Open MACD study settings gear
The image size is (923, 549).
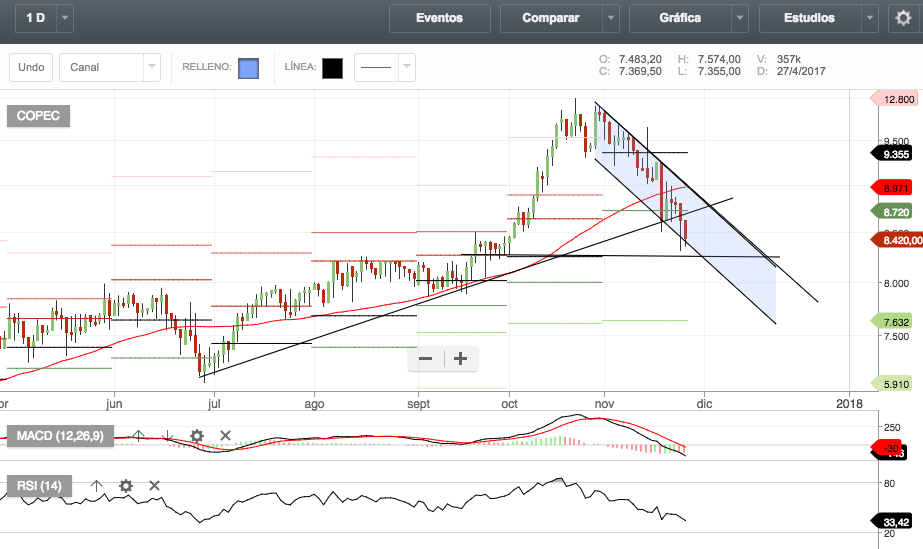pyautogui.click(x=197, y=435)
